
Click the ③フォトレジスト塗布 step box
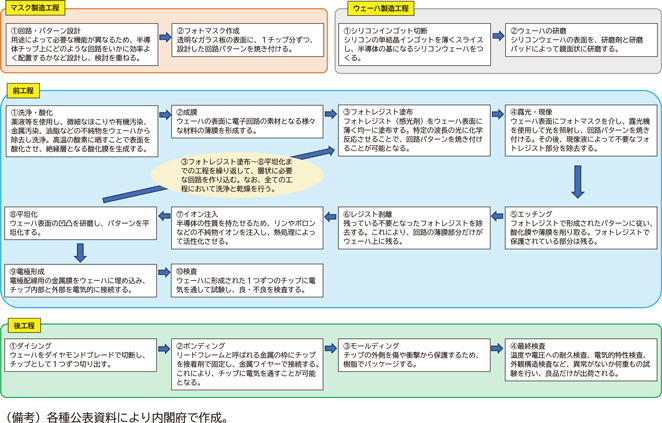click(414, 130)
